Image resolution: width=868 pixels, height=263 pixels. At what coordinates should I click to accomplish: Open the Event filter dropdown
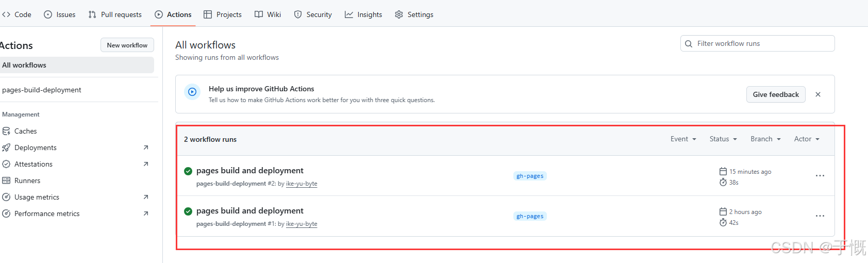pyautogui.click(x=683, y=139)
